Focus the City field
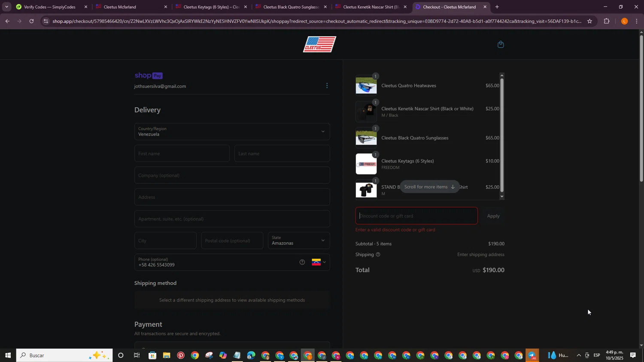 [165, 241]
